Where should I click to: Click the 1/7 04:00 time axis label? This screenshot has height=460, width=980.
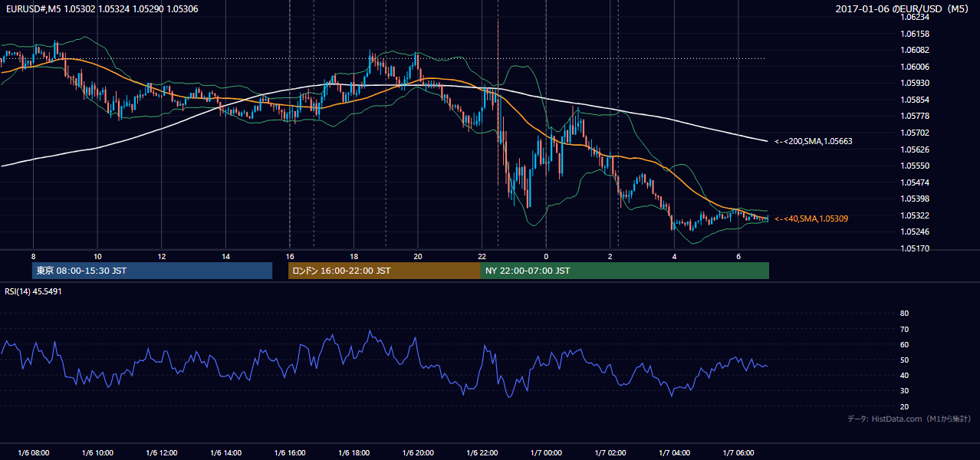(673, 452)
